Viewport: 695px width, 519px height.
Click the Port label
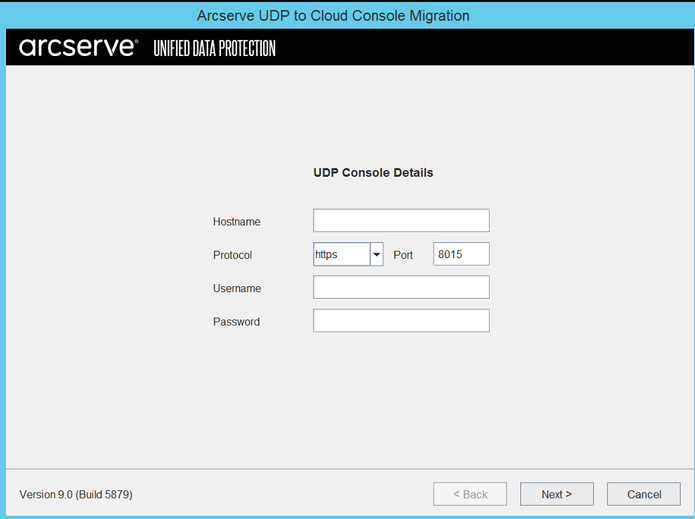403,255
